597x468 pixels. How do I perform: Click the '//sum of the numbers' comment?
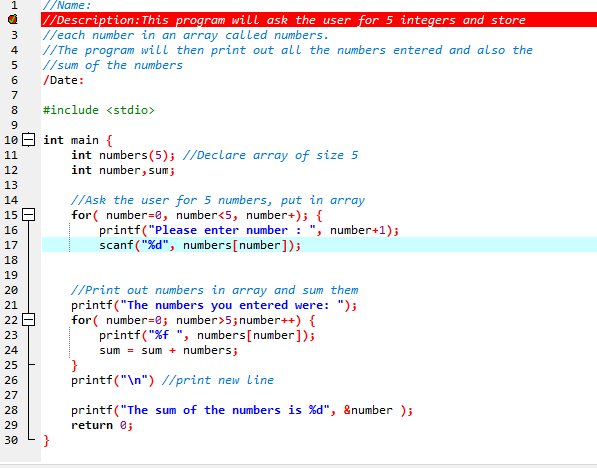pos(113,65)
